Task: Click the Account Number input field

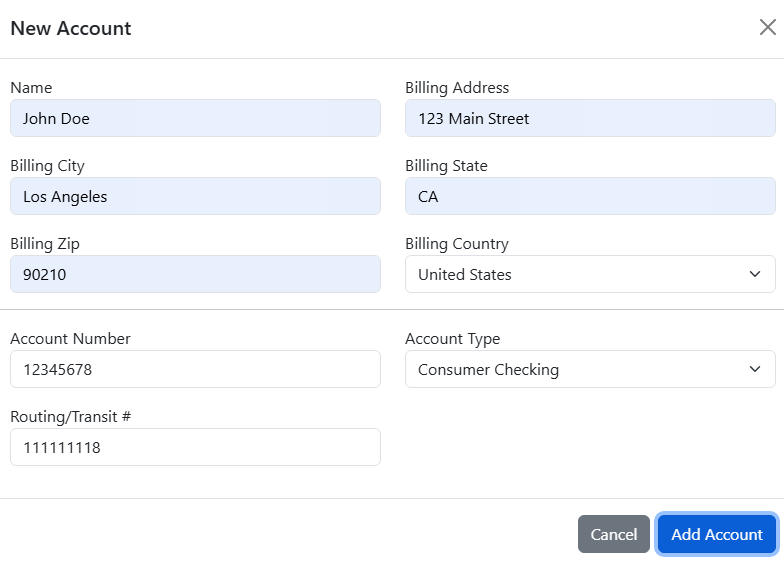Action: click(195, 369)
